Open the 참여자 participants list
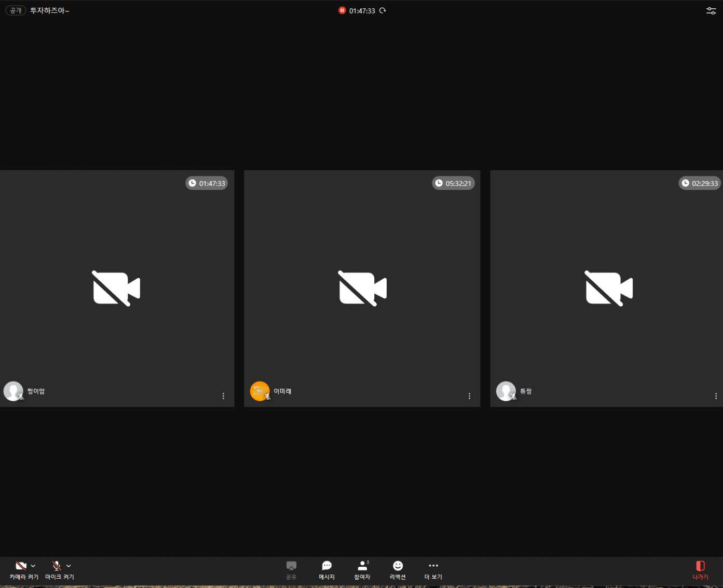The width and height of the screenshot is (723, 588). point(362,569)
